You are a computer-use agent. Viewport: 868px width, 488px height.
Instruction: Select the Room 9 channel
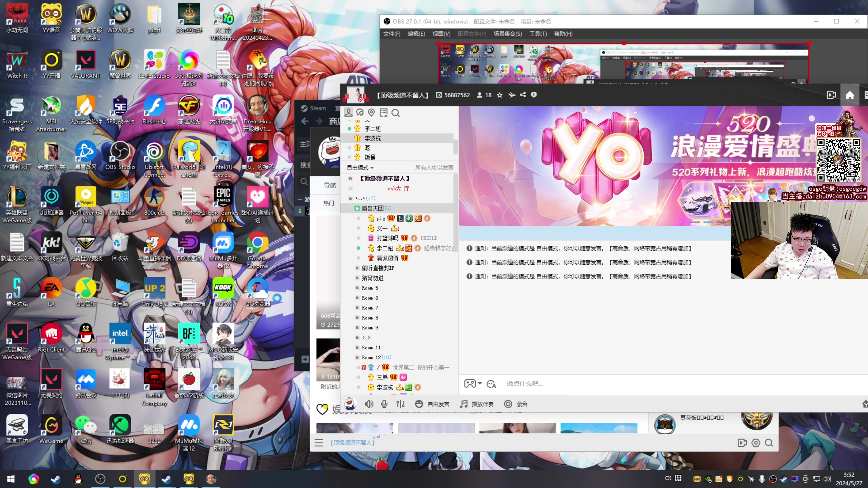pos(370,328)
